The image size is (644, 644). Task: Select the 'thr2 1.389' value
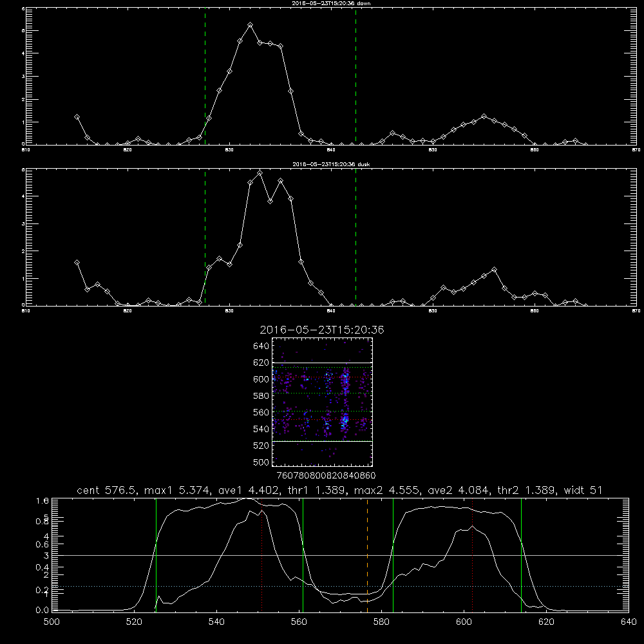[527, 490]
